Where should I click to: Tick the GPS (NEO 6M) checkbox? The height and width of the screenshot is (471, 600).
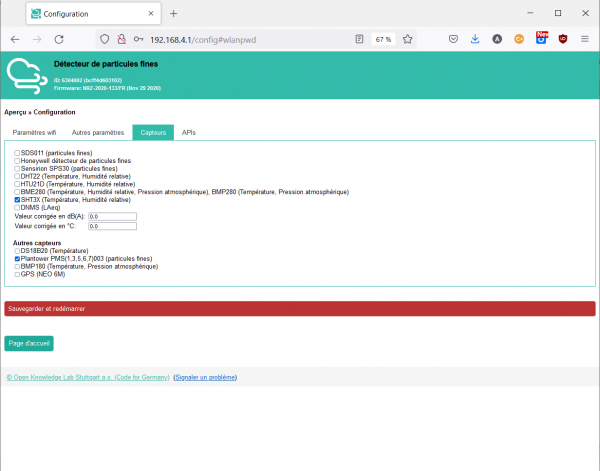coord(17,274)
